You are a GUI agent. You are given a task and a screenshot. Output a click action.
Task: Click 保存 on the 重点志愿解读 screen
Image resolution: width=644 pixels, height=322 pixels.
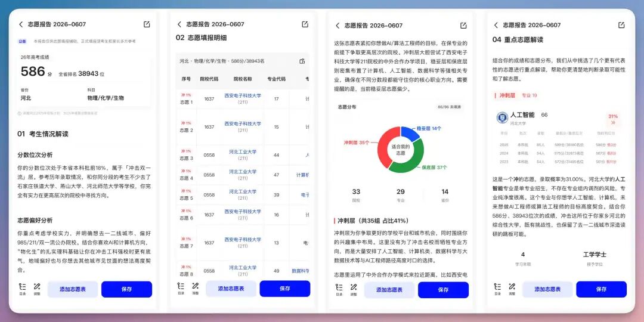click(x=601, y=290)
